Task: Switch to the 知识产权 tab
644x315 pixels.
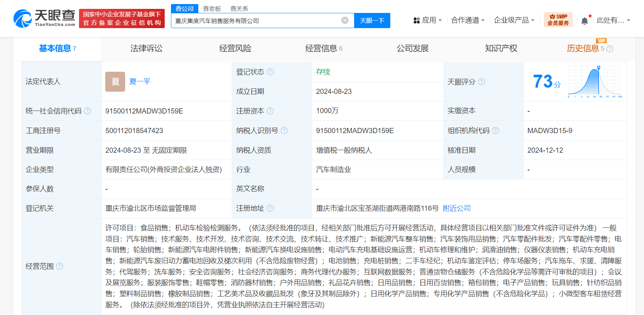Action: (501, 48)
